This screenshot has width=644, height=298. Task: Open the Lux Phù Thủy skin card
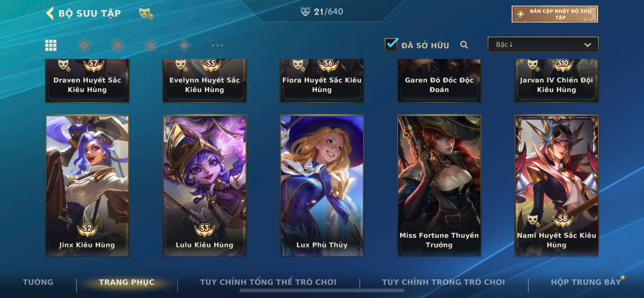click(x=322, y=186)
